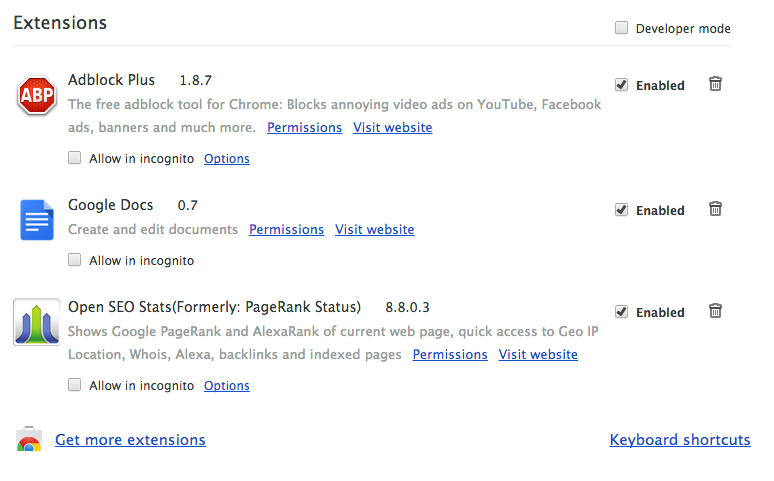
Task: Enable Developer mode checkbox
Action: click(622, 28)
